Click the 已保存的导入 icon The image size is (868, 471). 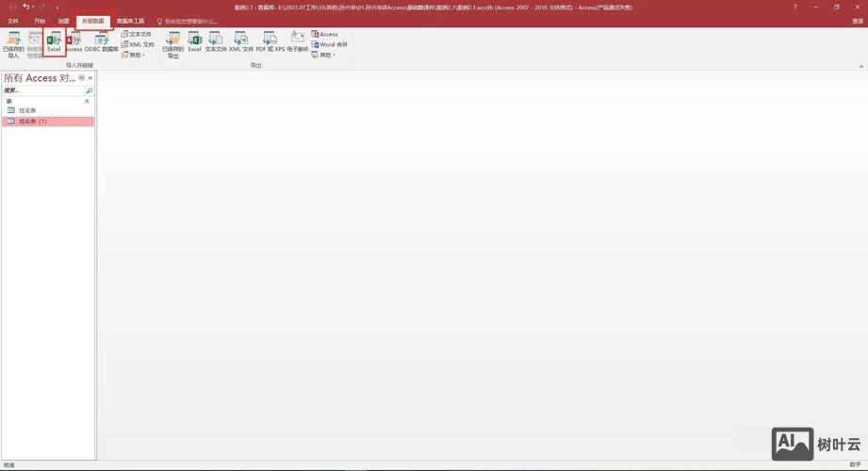13,43
